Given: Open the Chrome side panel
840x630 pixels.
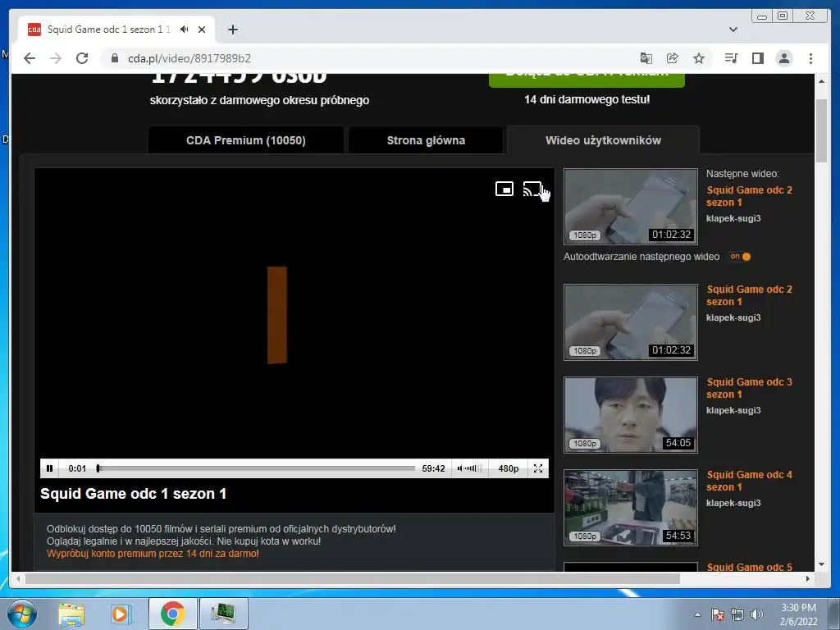Looking at the screenshot, I should [757, 58].
